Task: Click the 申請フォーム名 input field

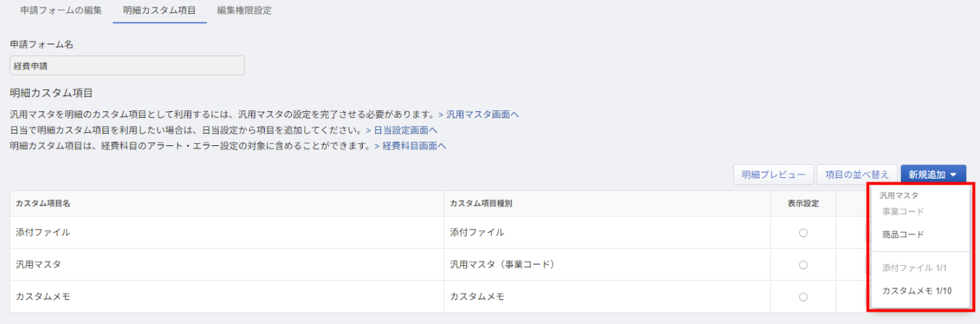Action: 127,65
